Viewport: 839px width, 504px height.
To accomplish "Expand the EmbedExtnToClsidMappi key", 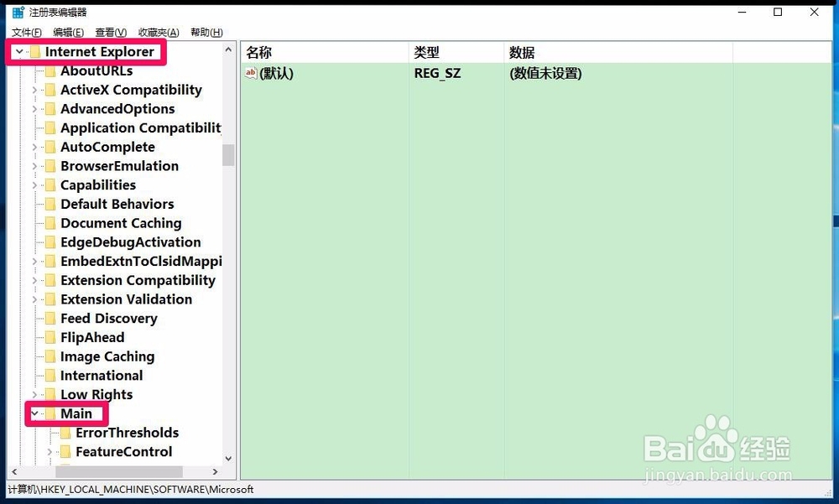I will tap(34, 261).
